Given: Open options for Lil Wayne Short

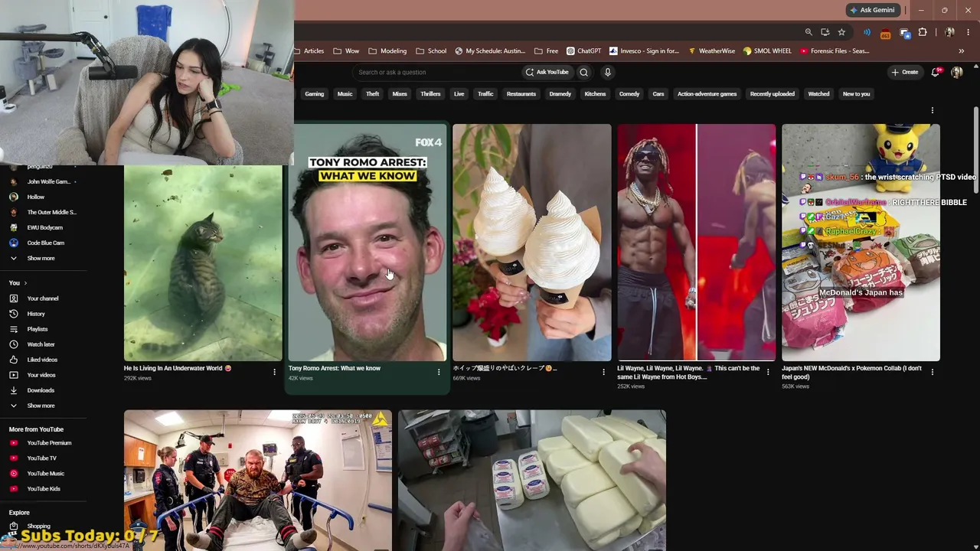Looking at the screenshot, I should 768,372.
